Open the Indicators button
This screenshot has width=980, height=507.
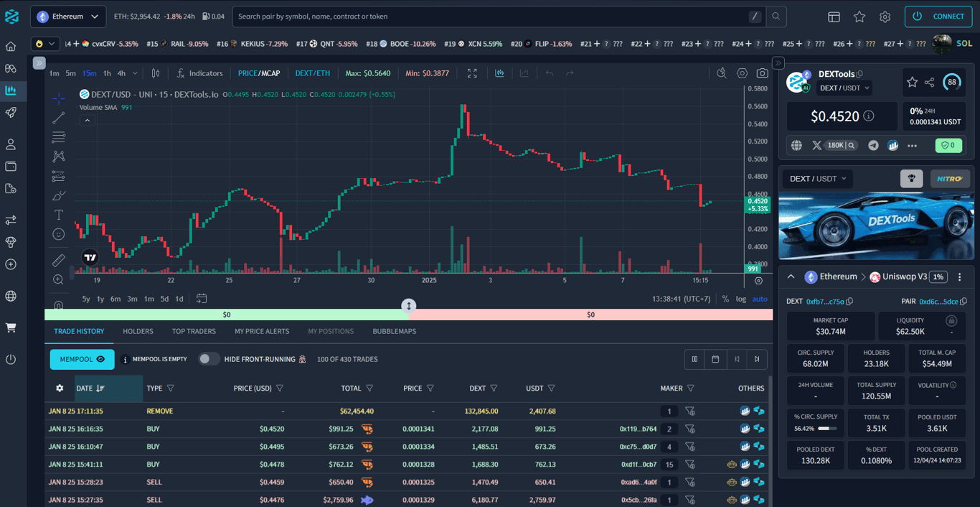(199, 73)
